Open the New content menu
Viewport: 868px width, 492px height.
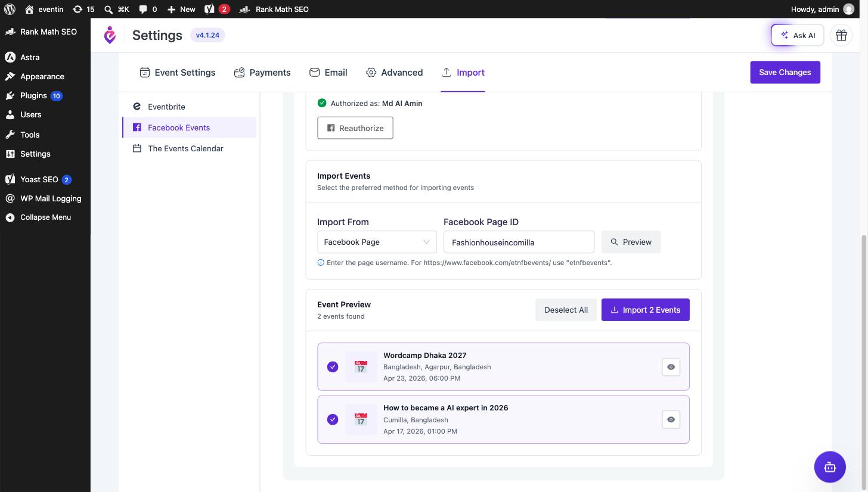coord(181,9)
